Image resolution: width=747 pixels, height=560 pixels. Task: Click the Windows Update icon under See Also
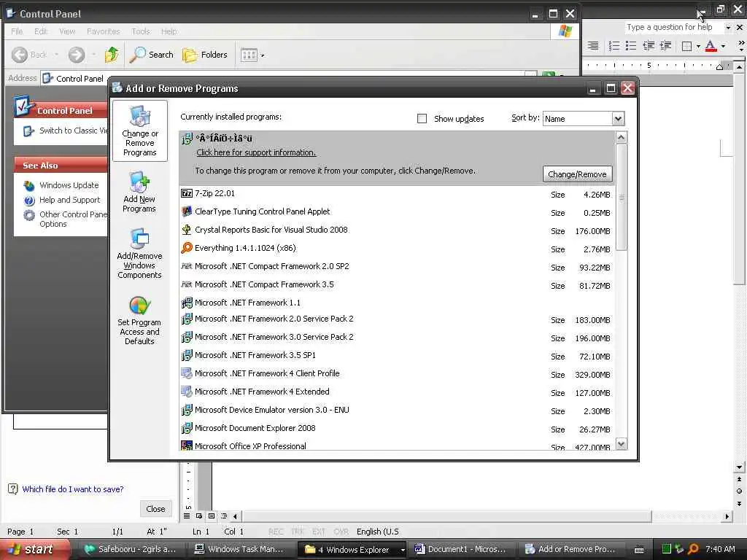(x=29, y=185)
